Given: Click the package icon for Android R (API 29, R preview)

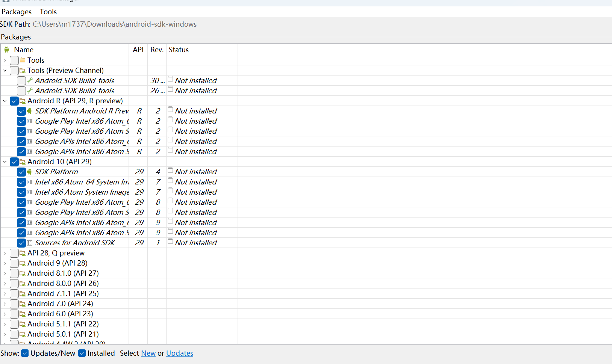Looking at the screenshot, I should (23, 101).
